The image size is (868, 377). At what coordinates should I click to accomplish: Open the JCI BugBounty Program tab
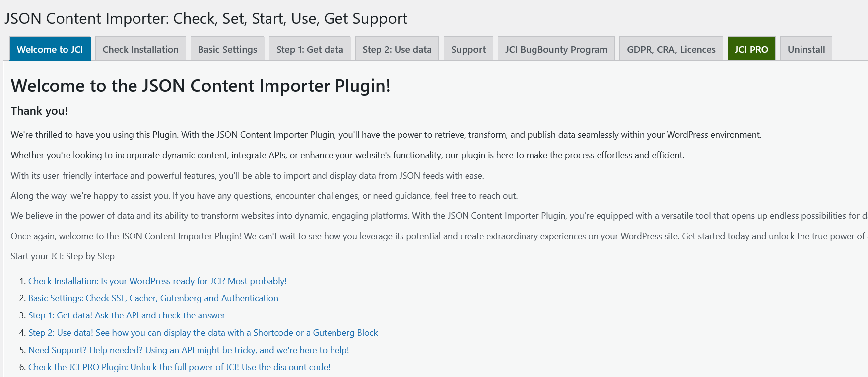pyautogui.click(x=556, y=49)
